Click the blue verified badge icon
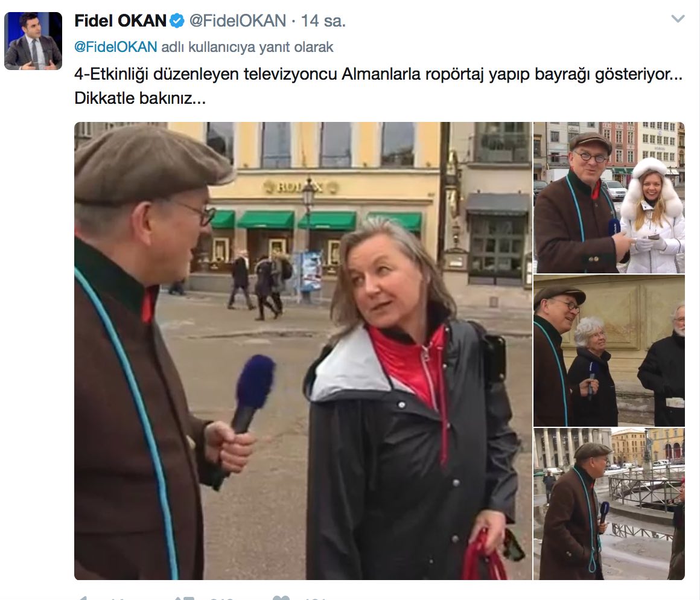The width and height of the screenshot is (700, 600). [x=177, y=21]
